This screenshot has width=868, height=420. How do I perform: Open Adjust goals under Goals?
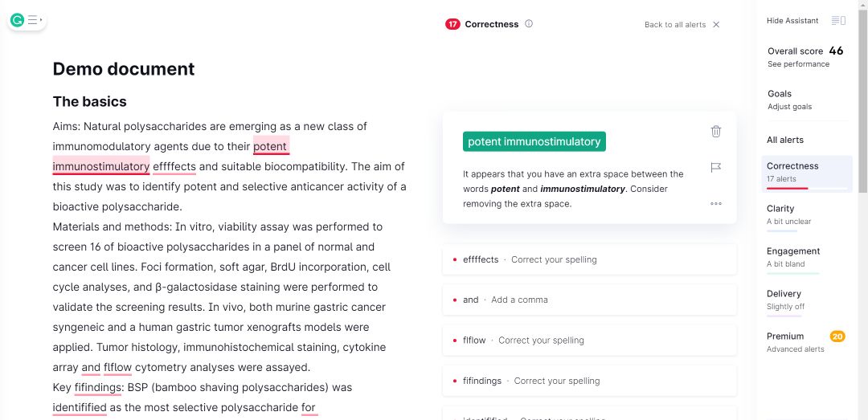pos(789,106)
